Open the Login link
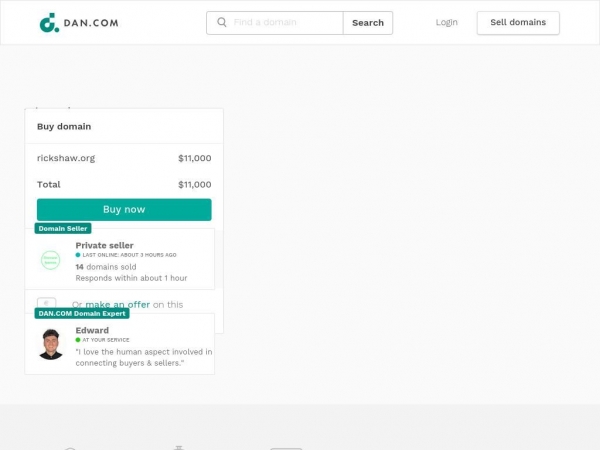The width and height of the screenshot is (600, 450). 447,23
